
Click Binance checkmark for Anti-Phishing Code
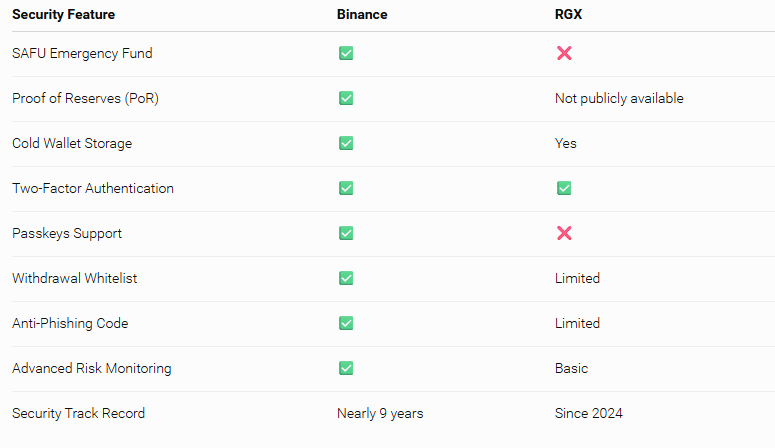coord(346,323)
